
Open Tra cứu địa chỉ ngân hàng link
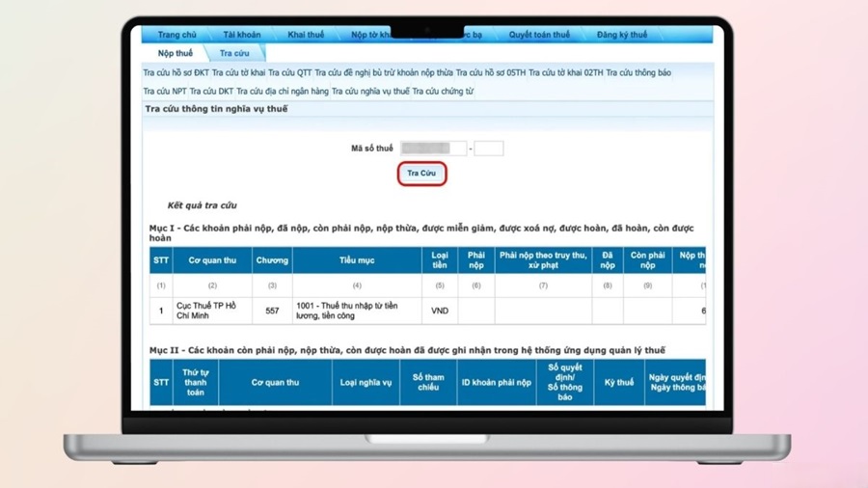[283, 92]
